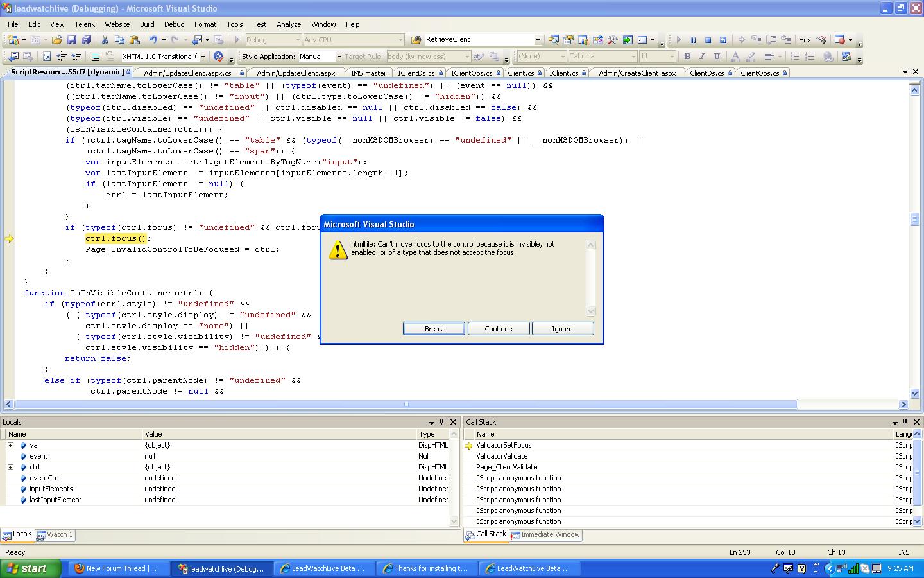Expand the 'ctrl' variable in Locals
The width and height of the screenshot is (924, 578).
(x=10, y=467)
